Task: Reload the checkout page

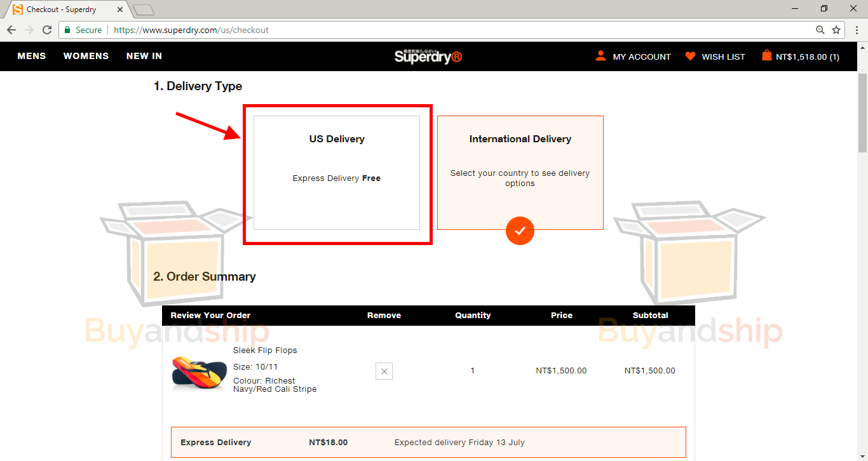Action: [47, 30]
